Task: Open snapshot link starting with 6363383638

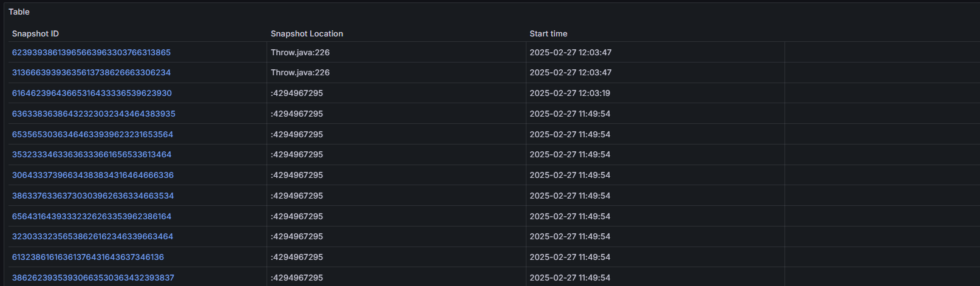Action: click(x=94, y=114)
